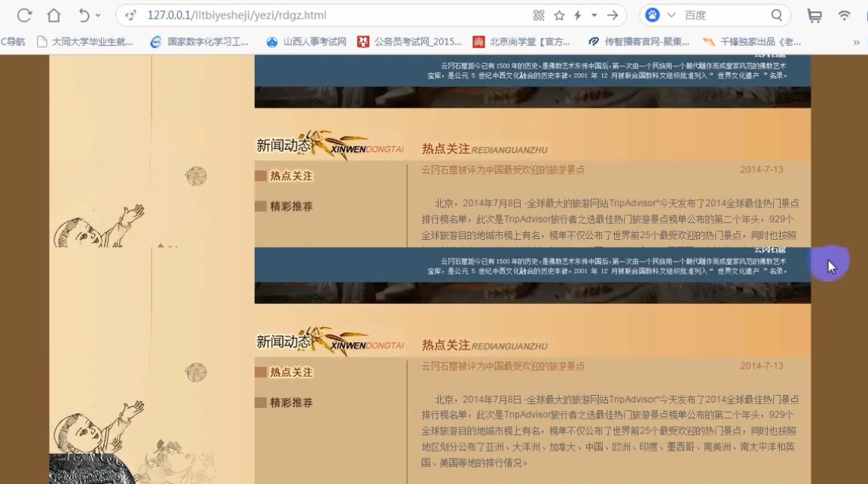Click the 千锋独家出品 bookmark favicon

click(708, 42)
